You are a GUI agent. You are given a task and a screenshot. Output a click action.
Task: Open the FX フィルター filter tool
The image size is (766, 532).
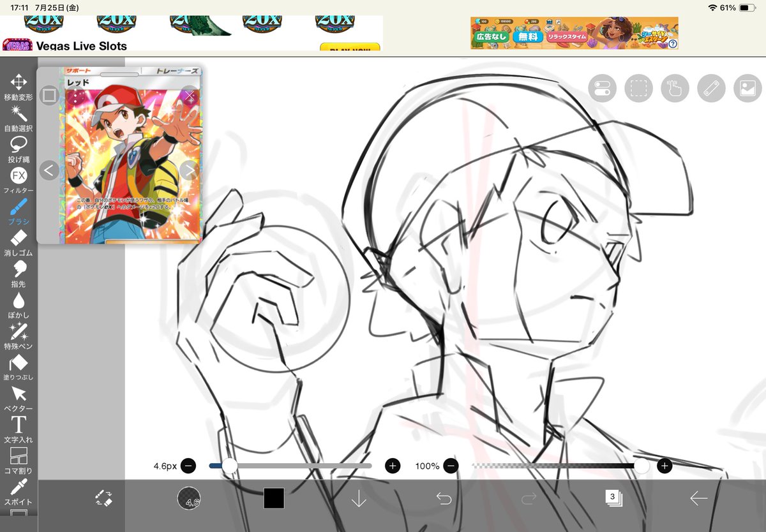point(19,181)
